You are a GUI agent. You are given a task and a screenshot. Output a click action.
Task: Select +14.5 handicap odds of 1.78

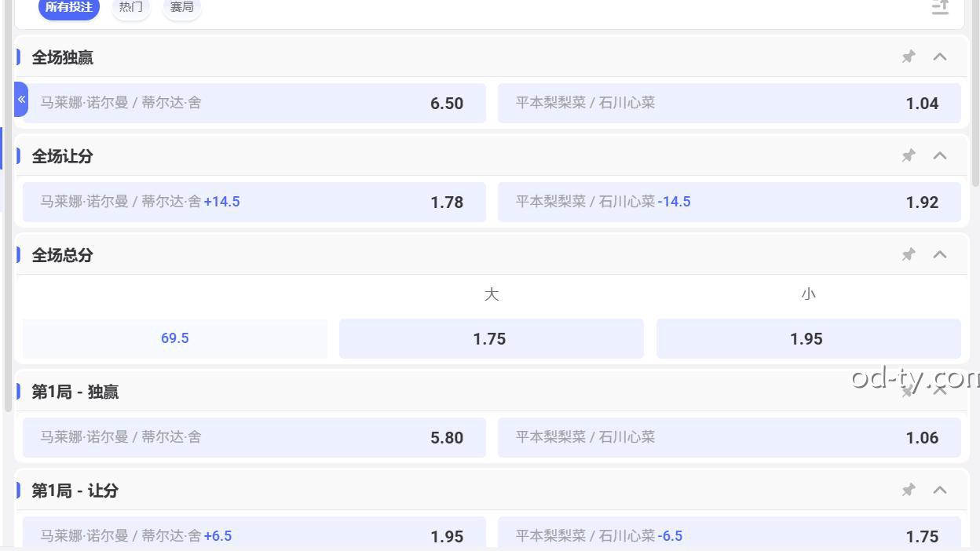point(253,202)
